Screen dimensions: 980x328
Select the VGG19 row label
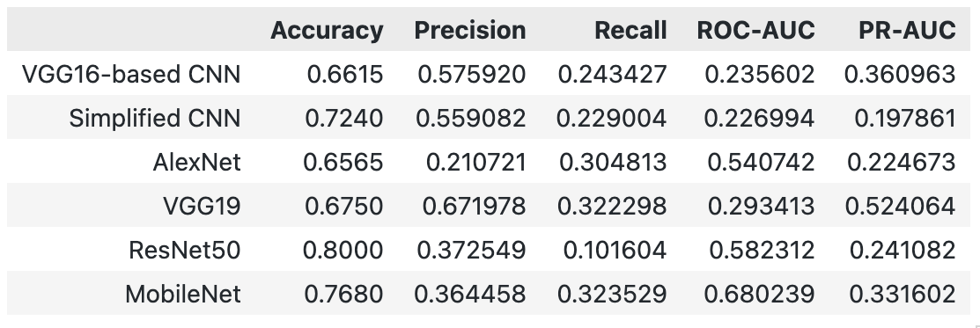point(202,206)
